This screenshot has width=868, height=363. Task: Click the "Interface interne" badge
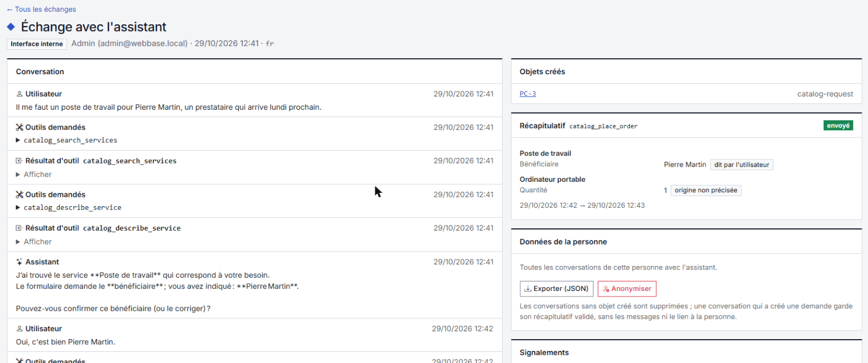37,44
